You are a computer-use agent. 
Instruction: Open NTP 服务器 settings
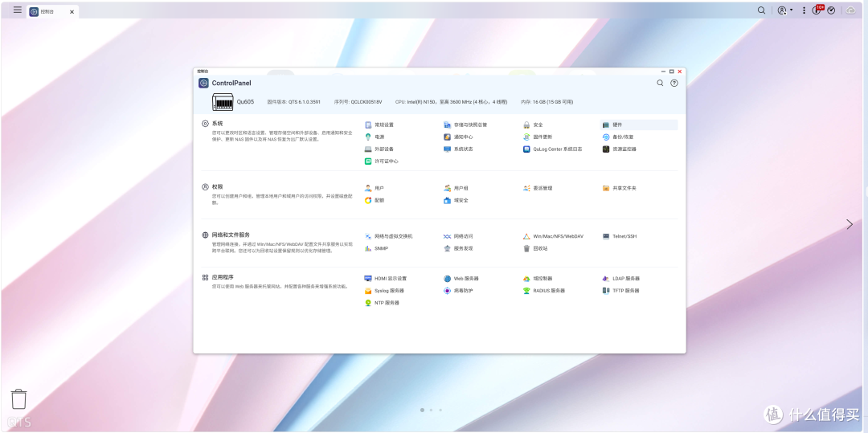tap(382, 303)
